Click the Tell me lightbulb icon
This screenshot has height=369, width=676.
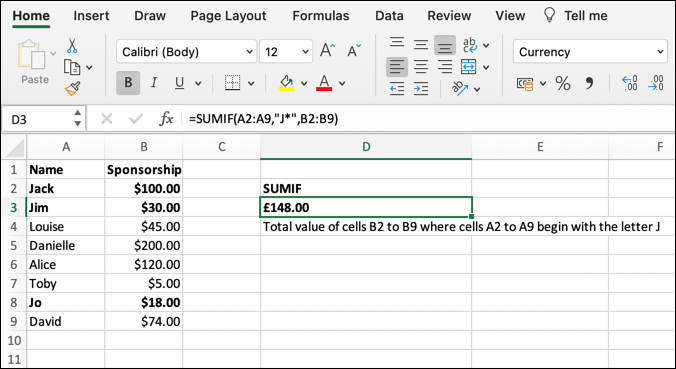pos(549,15)
